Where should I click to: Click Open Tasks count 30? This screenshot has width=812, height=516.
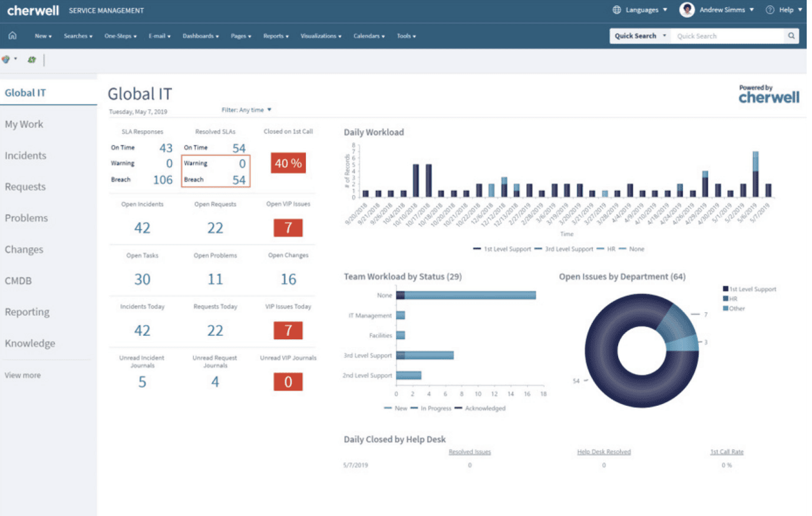(x=142, y=279)
